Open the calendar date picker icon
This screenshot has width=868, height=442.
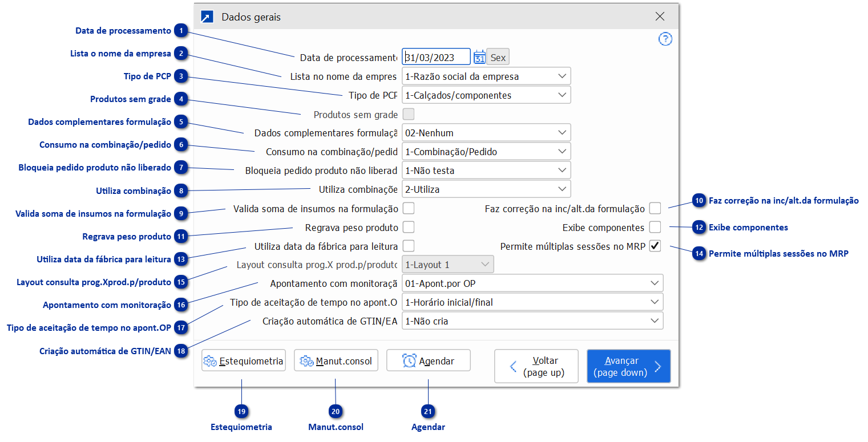[x=479, y=57]
